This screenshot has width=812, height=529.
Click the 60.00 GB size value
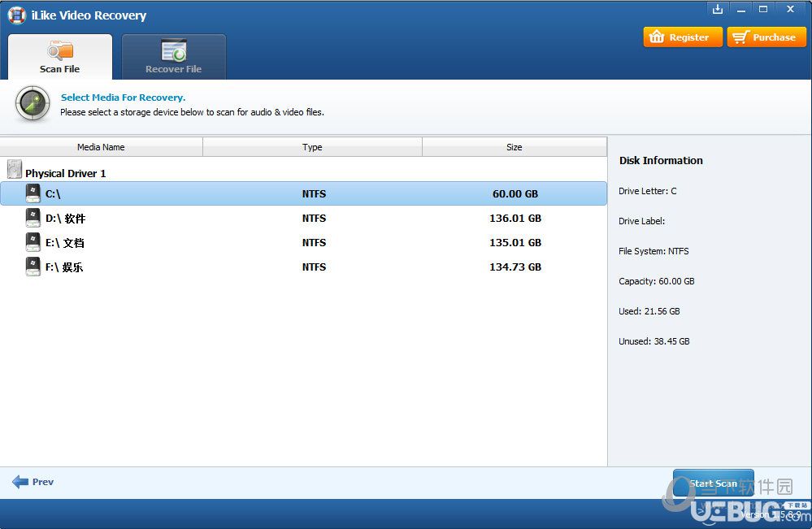(x=515, y=194)
